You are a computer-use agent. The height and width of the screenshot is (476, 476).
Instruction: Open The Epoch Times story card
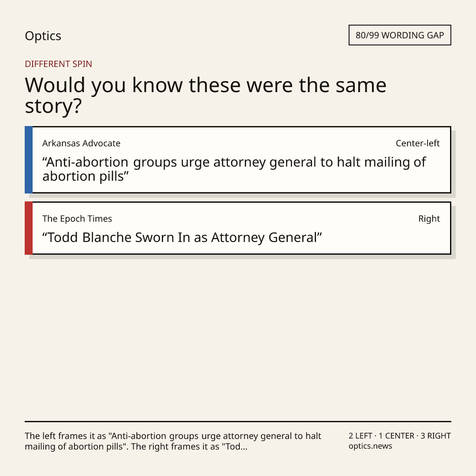pos(238,228)
